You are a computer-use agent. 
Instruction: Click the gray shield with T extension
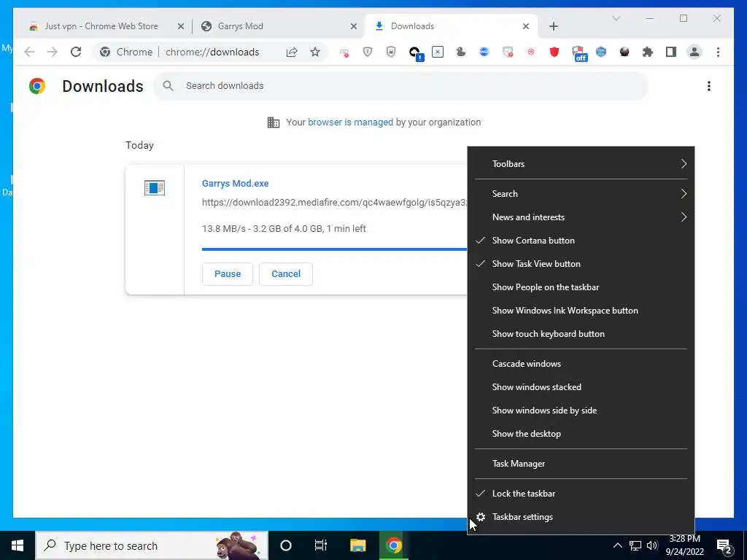coord(368,52)
